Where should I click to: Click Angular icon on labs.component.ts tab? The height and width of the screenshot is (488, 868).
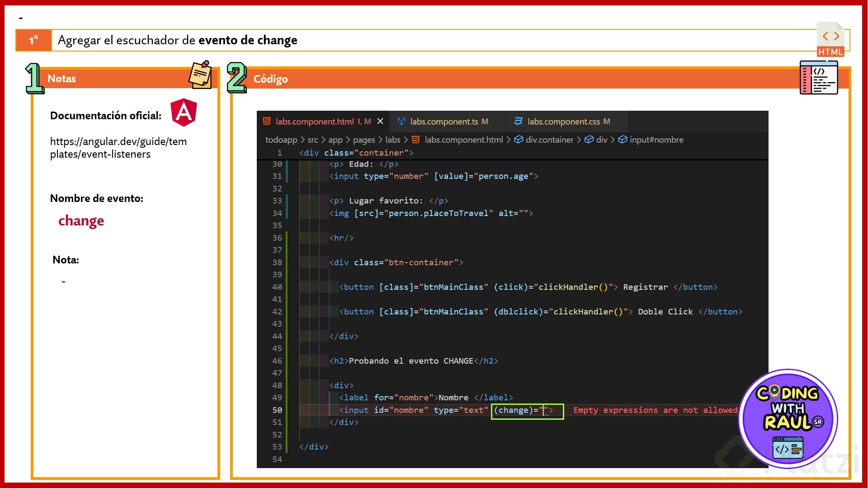(401, 121)
